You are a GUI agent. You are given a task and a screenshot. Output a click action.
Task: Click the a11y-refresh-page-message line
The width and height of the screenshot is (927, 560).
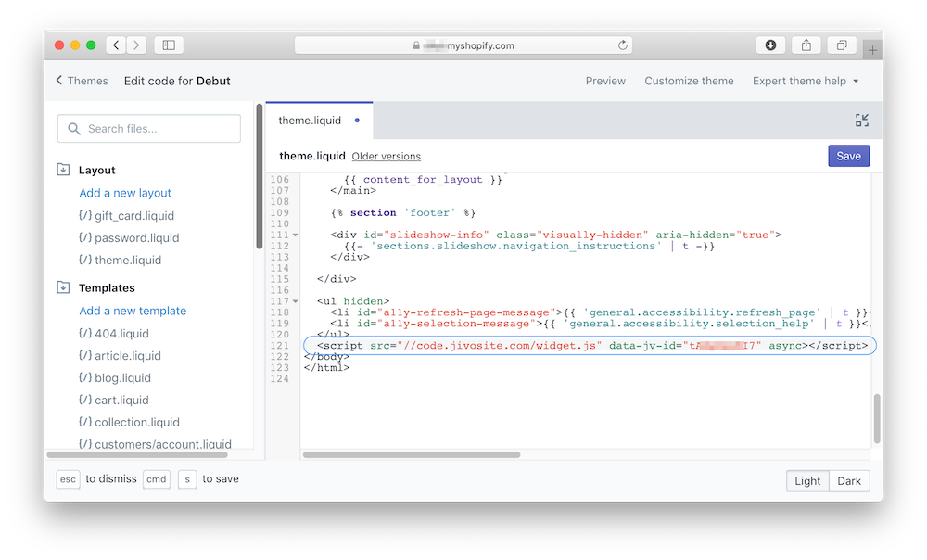600,312
